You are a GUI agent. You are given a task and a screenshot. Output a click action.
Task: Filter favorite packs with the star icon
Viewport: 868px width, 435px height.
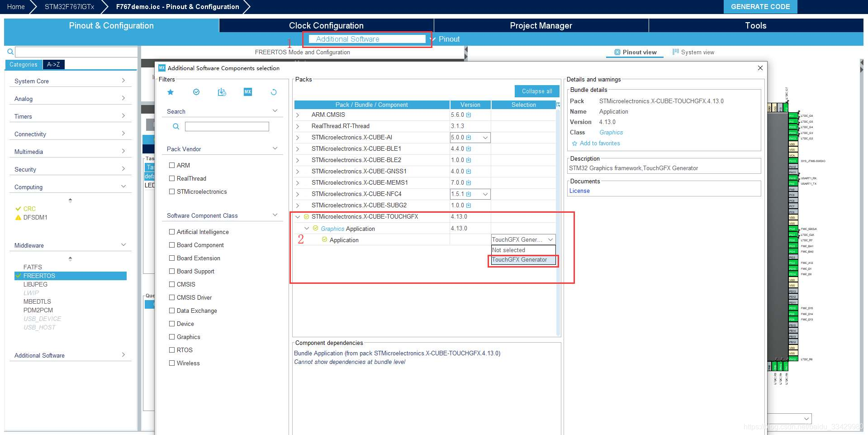pos(171,92)
